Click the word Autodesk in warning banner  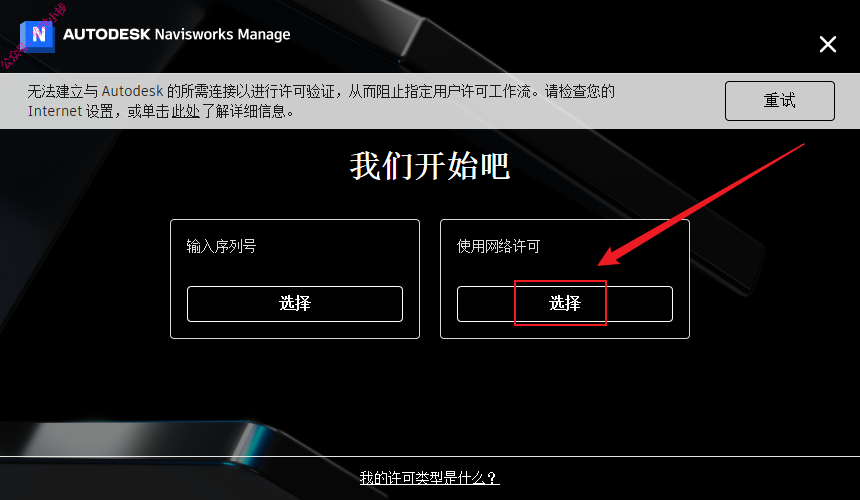pos(132,91)
